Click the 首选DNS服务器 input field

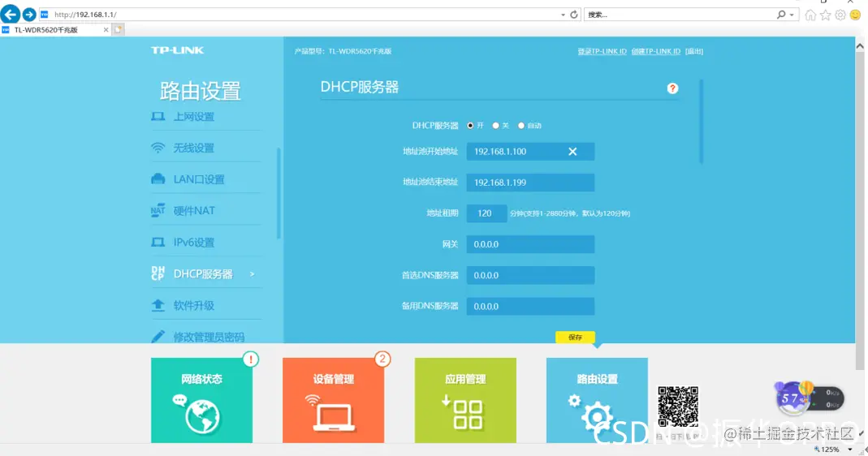[x=530, y=276]
